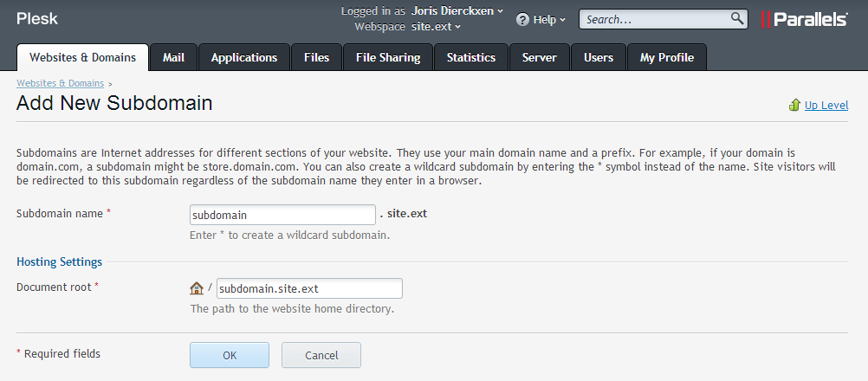
Task: Follow the Websites & Domains breadcrumb link
Action: pyautogui.click(x=60, y=83)
